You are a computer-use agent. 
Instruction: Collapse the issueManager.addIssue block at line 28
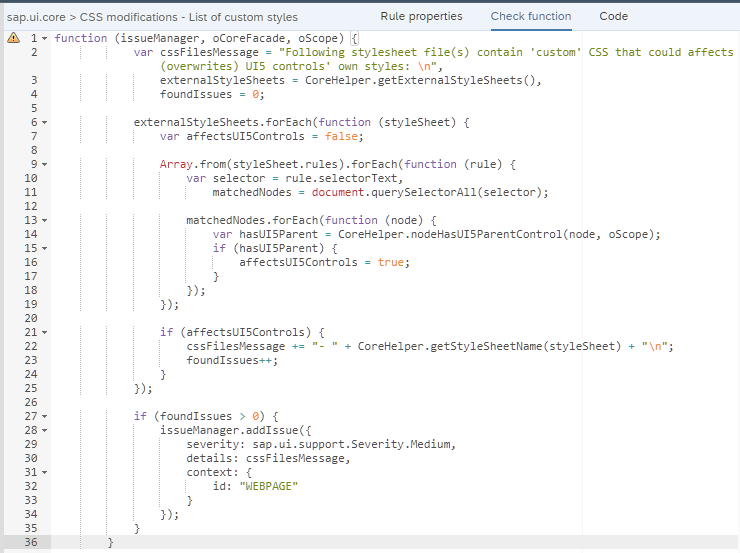coord(45,430)
